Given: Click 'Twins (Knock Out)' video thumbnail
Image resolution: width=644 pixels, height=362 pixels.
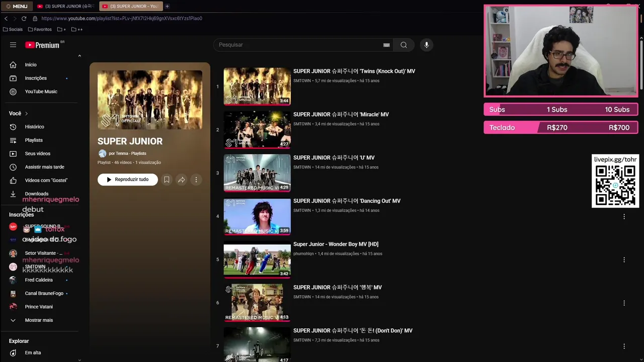Looking at the screenshot, I should (257, 86).
